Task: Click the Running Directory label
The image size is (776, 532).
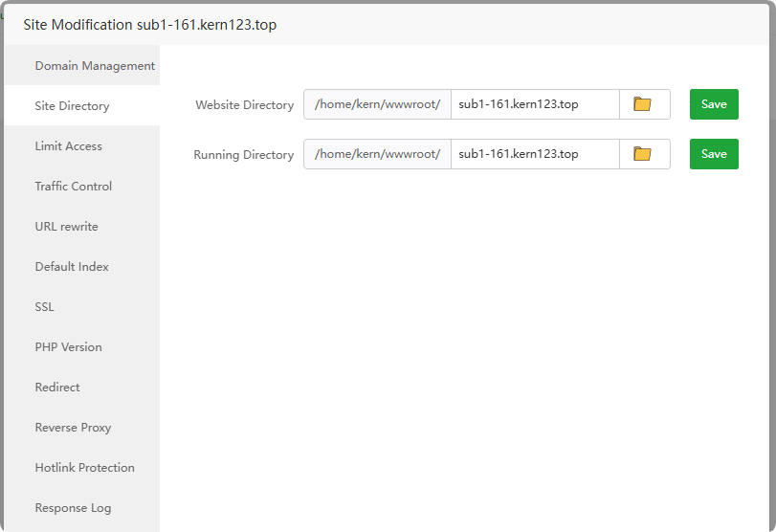Action: pyautogui.click(x=243, y=154)
